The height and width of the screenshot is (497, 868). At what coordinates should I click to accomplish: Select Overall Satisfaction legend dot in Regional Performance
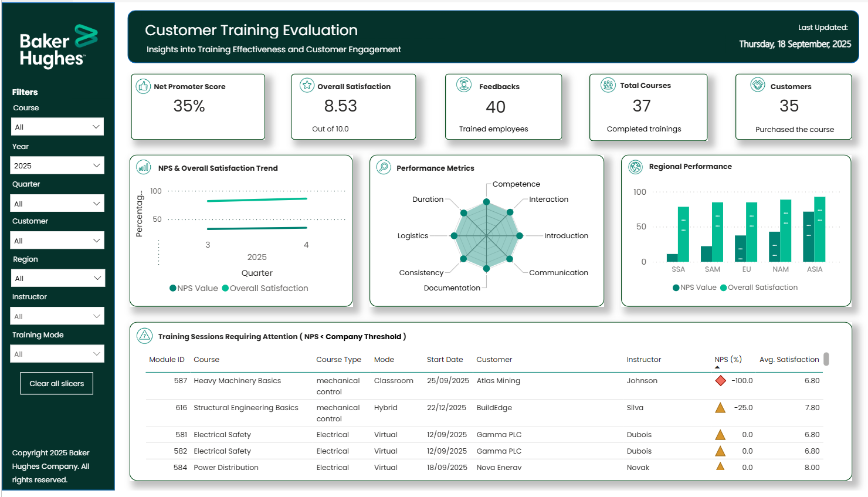pyautogui.click(x=724, y=288)
